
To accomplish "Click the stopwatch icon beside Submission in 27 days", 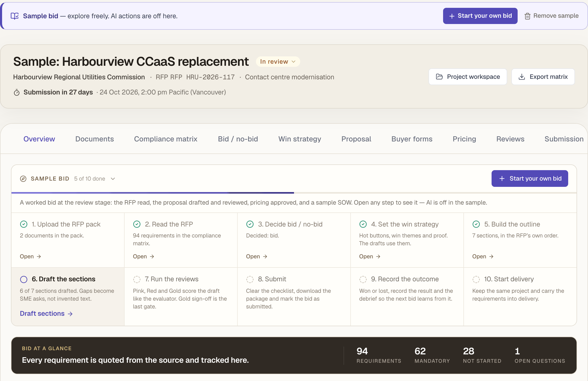I will click(17, 92).
